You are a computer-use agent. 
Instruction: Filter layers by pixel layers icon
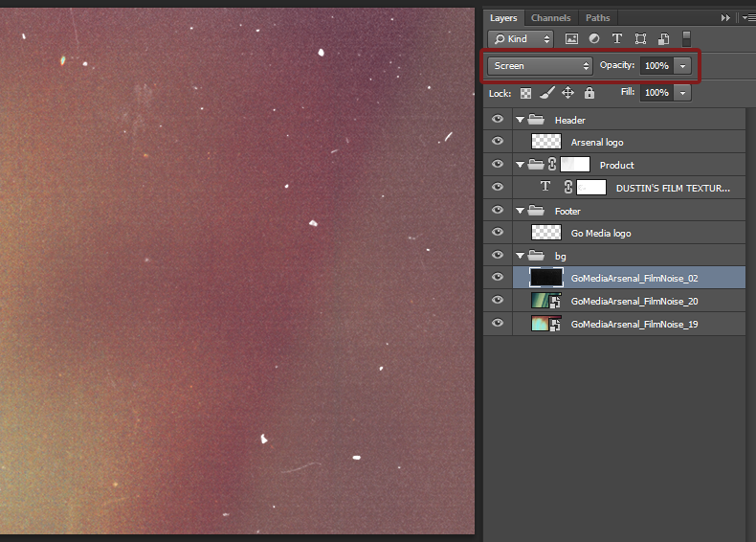(x=571, y=39)
